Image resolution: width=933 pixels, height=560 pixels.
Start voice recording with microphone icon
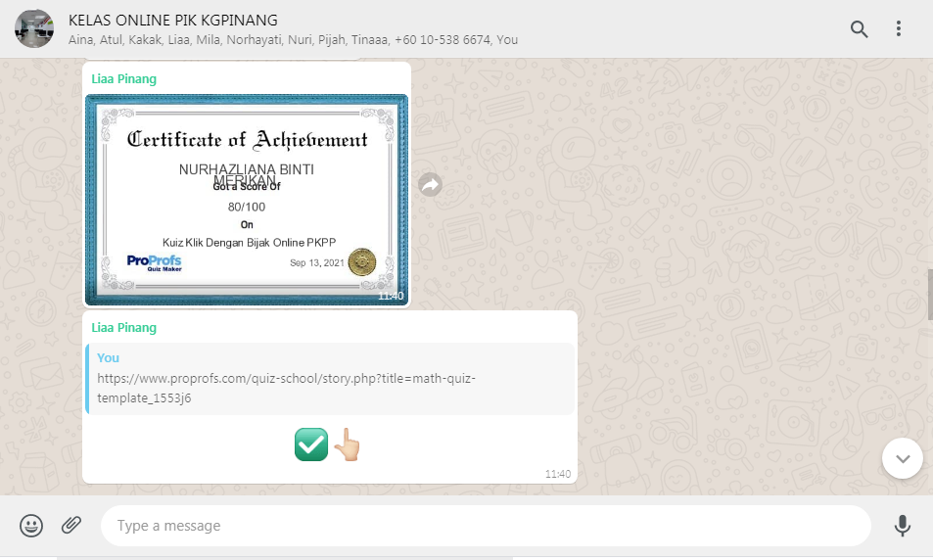click(902, 526)
